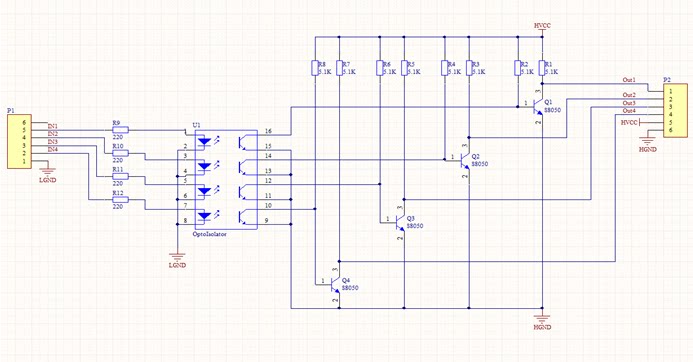The height and width of the screenshot is (362, 693).
Task: Click the OptoIsolator text label
Action: [x=209, y=234]
